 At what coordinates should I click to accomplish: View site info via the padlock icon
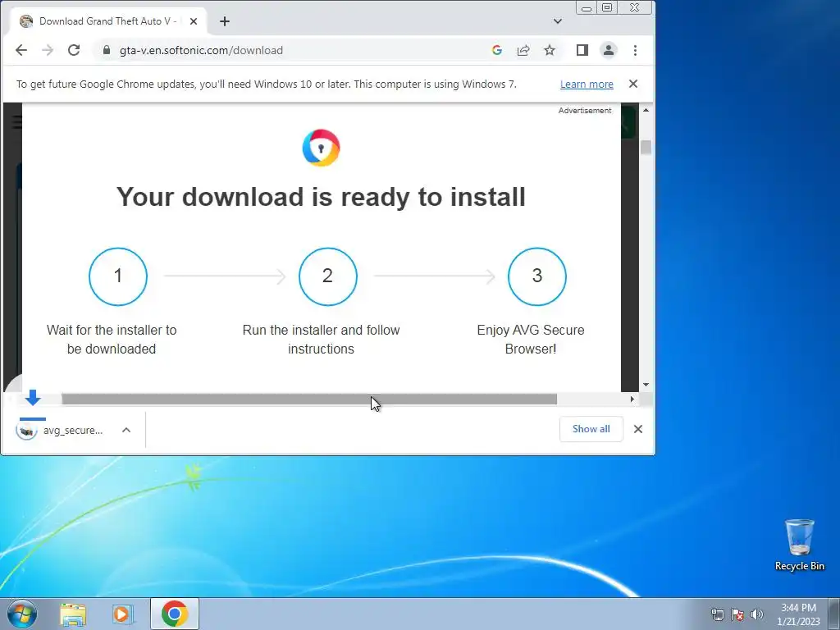pyautogui.click(x=107, y=50)
